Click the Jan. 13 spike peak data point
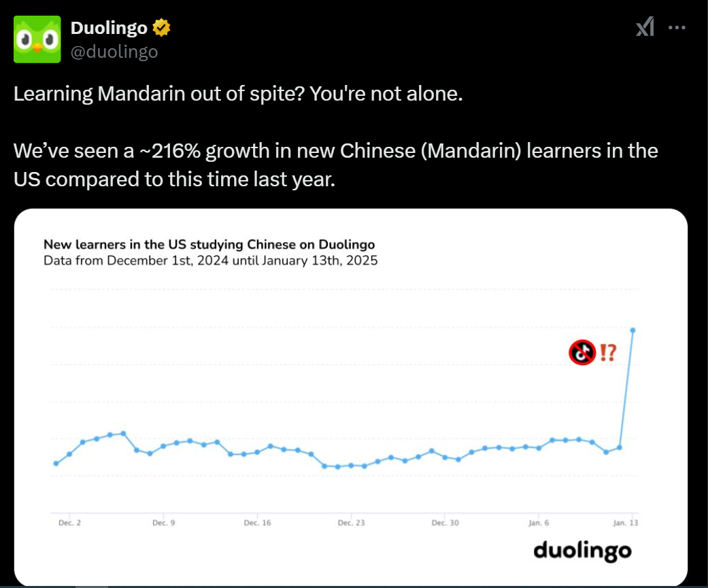Image resolution: width=708 pixels, height=588 pixels. (633, 330)
